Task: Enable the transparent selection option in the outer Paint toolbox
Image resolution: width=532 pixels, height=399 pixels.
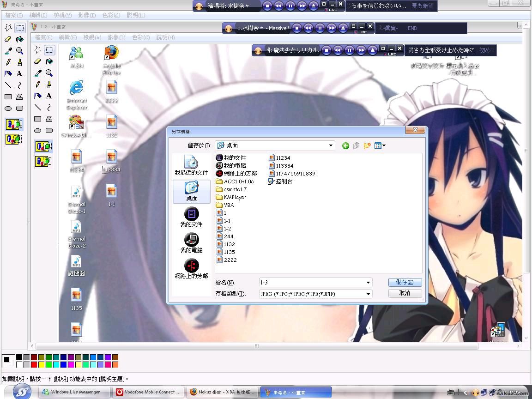Action: click(x=14, y=139)
